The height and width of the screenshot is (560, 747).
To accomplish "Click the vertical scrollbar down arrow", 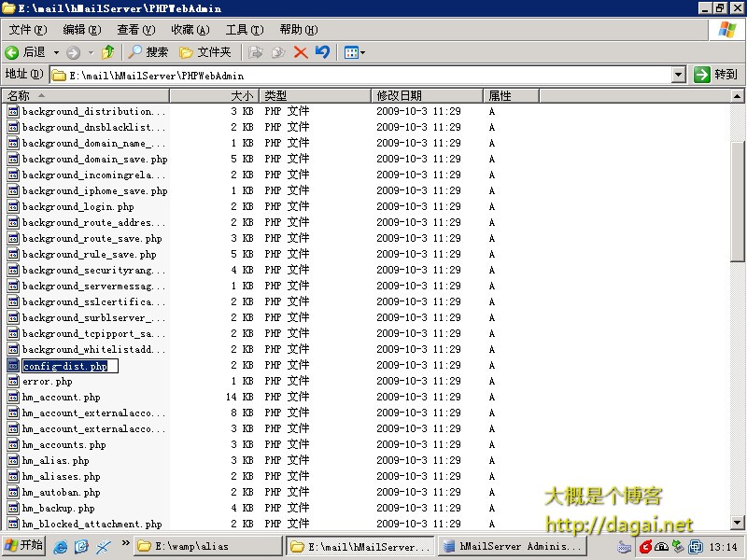I will [x=738, y=522].
